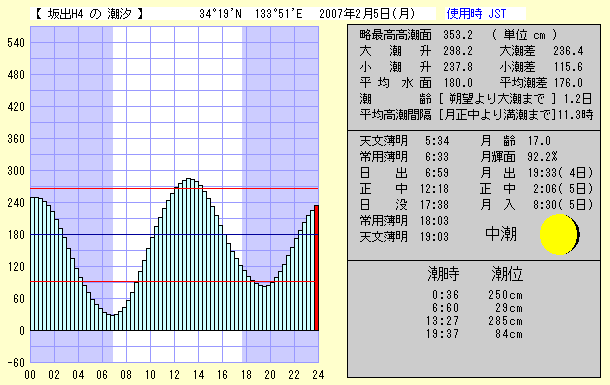Click the upper red horizontal tide line
Image resolution: width=610 pixels, height=385 pixels.
click(x=174, y=189)
